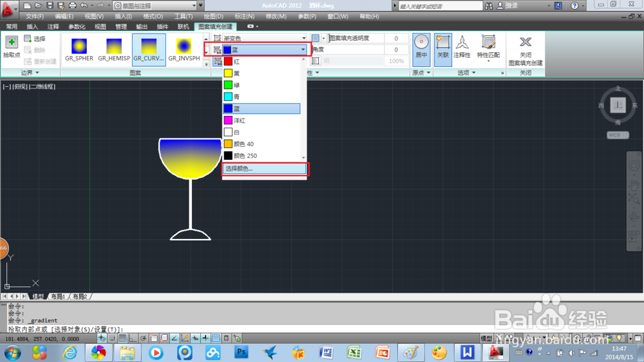
Task: Open the 绘图(D) menu
Action: coord(214,17)
